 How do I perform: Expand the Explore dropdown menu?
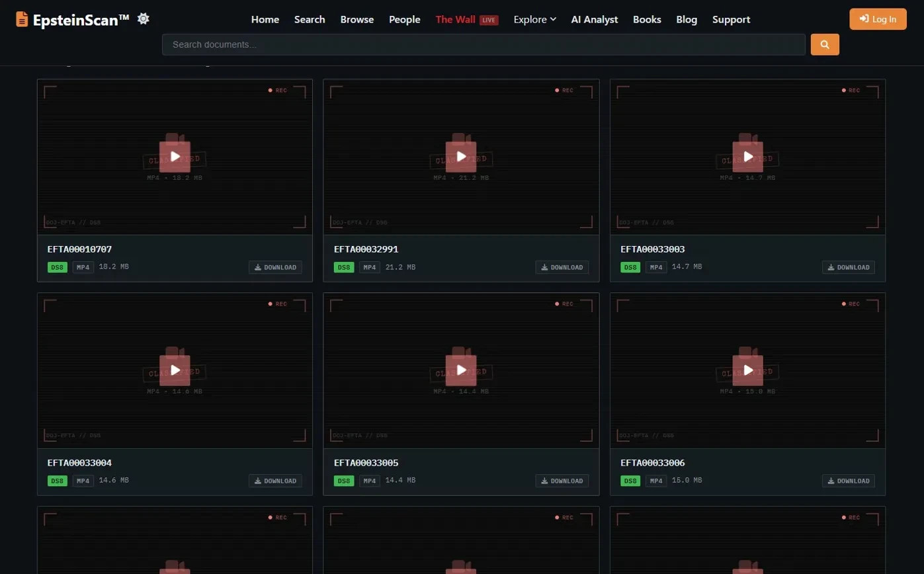(x=534, y=19)
